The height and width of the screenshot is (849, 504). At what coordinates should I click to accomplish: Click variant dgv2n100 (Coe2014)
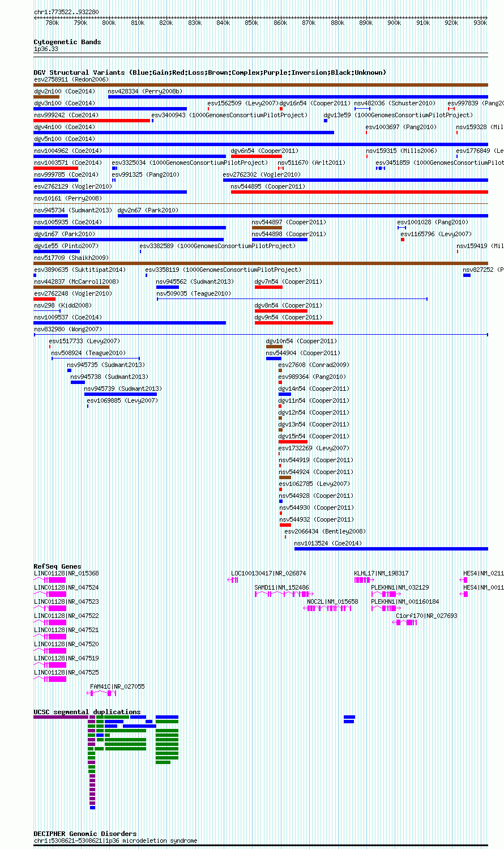pos(65,91)
